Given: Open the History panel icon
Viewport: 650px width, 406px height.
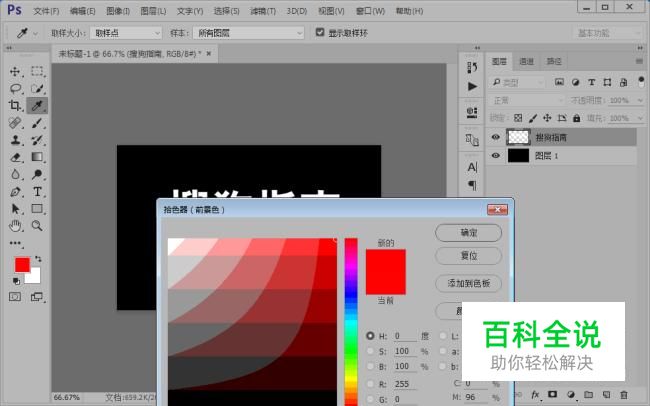Looking at the screenshot, I should click(472, 68).
